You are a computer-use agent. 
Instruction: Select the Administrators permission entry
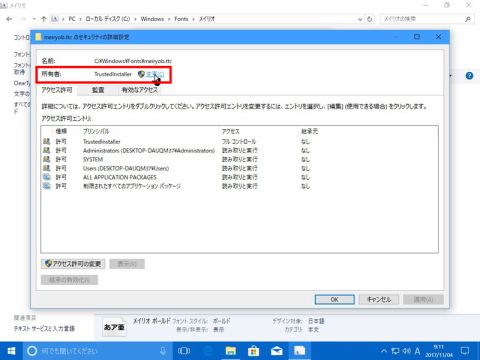coord(239,151)
